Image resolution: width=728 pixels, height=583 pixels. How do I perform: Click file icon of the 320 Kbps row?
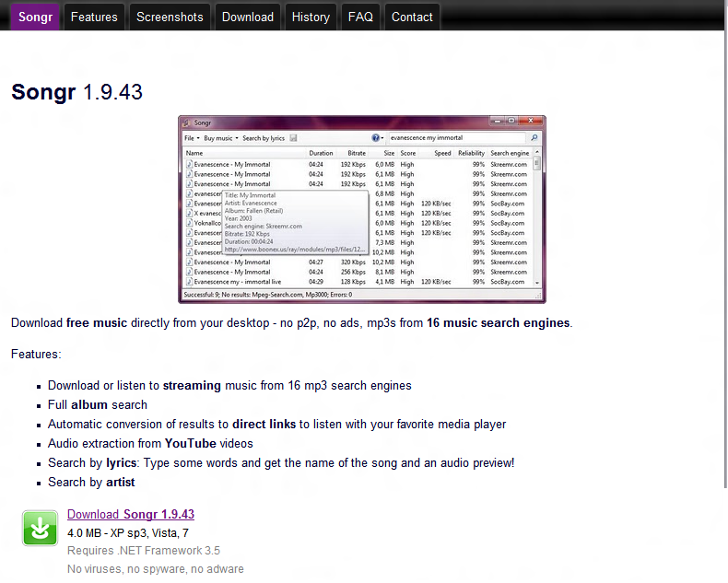coord(189,262)
